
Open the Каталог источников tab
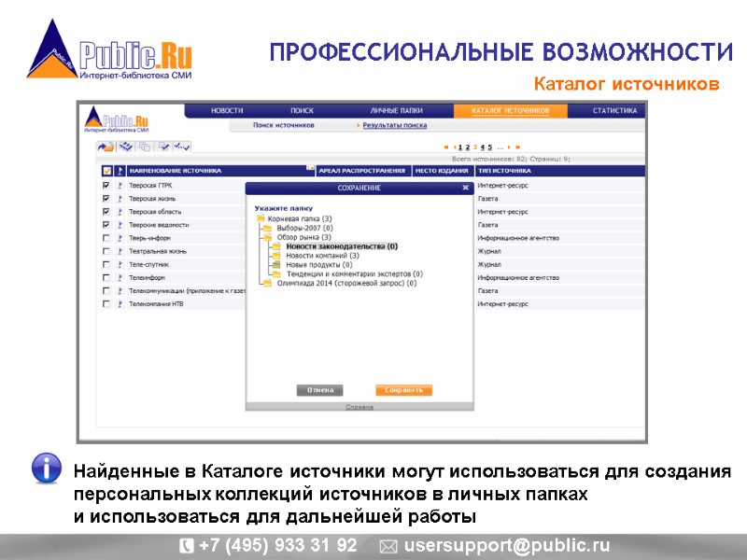click(510, 110)
